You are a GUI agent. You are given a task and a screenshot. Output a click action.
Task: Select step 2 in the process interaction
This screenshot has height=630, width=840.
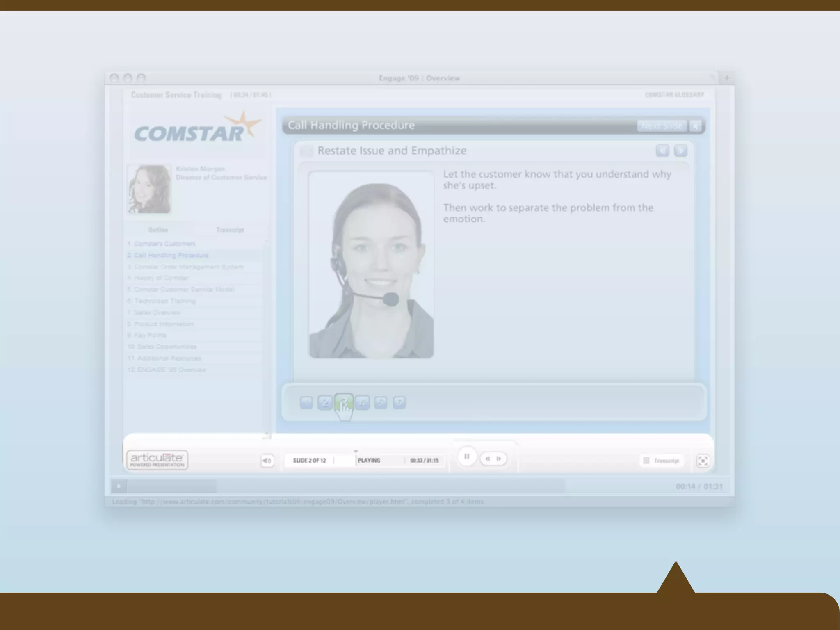(x=325, y=403)
